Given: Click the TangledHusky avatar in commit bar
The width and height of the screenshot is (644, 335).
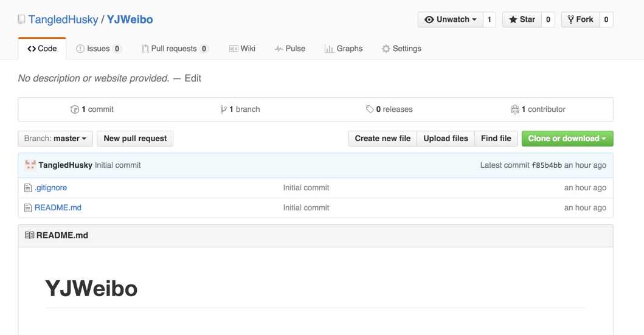Looking at the screenshot, I should 30,165.
